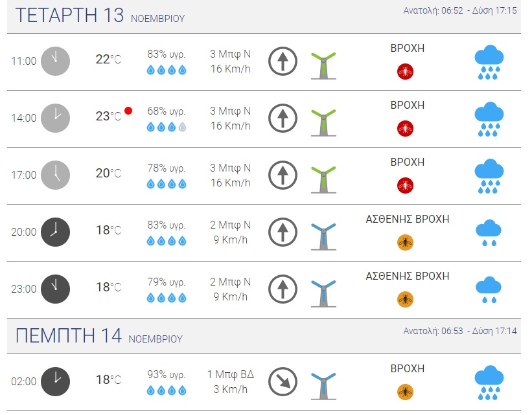
Task: Click the ΒΡΟΧΗ label at 02:00
Action: point(408,368)
